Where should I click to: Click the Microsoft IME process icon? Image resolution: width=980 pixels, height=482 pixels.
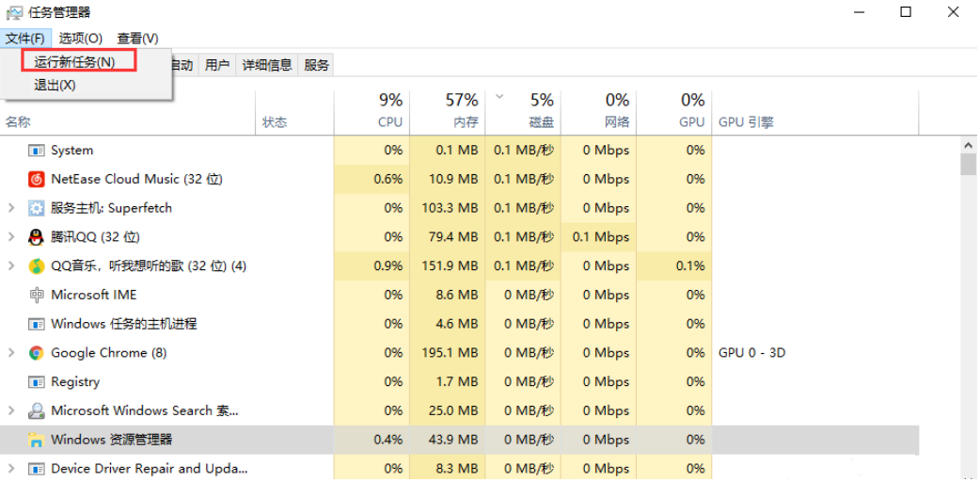(37, 295)
